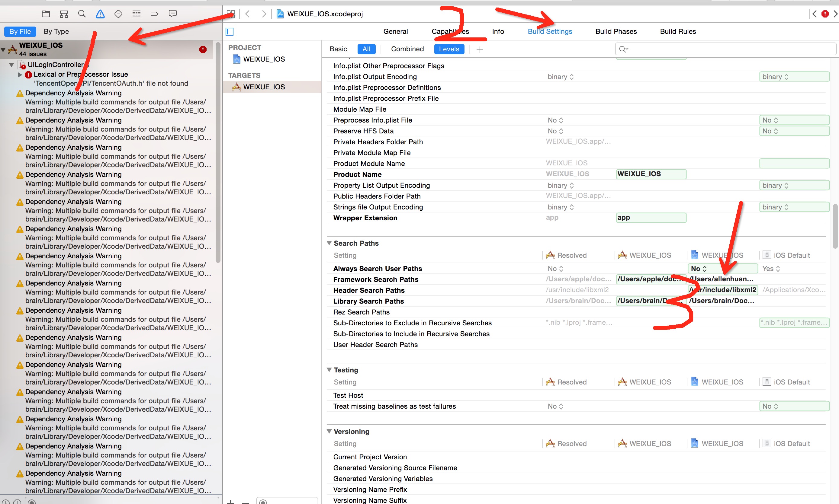839x504 pixels.
Task: Collapse the Testing section
Action: [x=329, y=370]
